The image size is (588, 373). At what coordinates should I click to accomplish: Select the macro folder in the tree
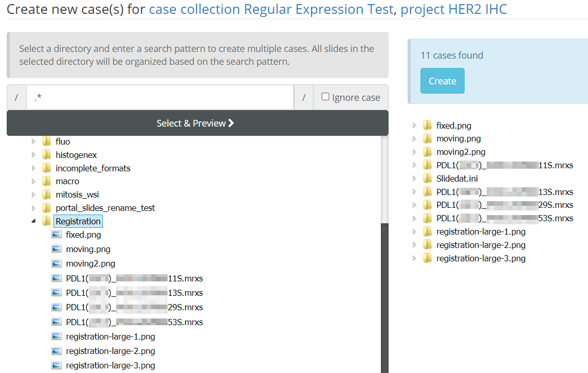pos(67,181)
